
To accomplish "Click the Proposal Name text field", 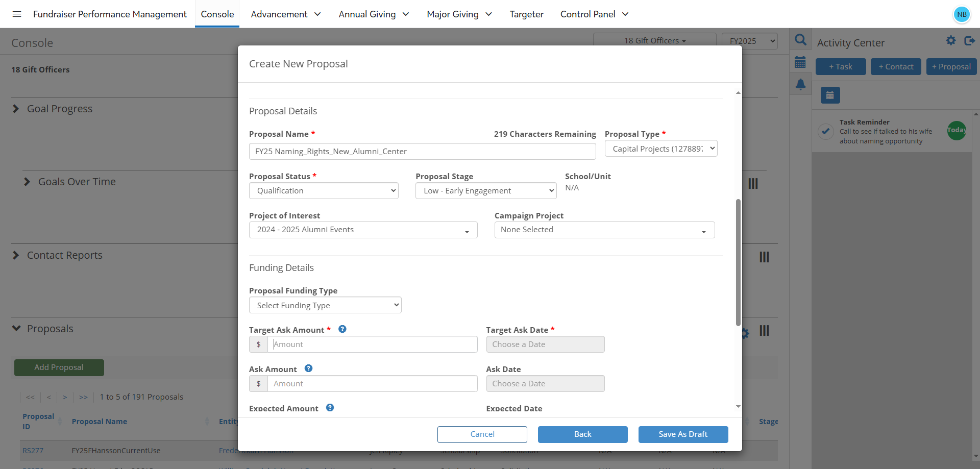I will [x=422, y=152].
